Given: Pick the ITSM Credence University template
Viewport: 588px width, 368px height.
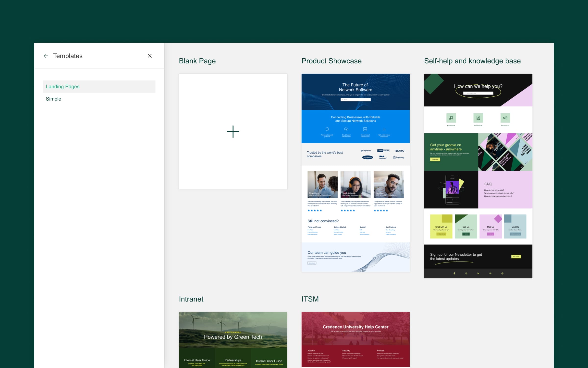Looking at the screenshot, I should point(355,340).
